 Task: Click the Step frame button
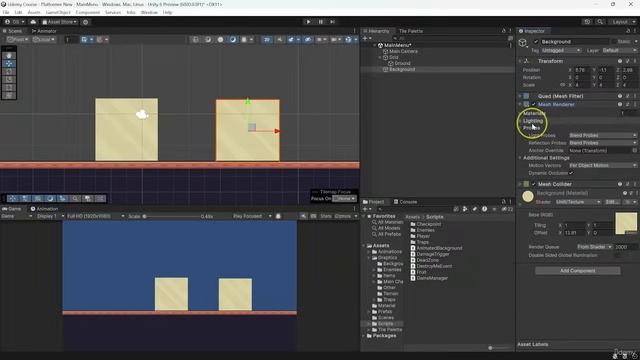[332, 22]
